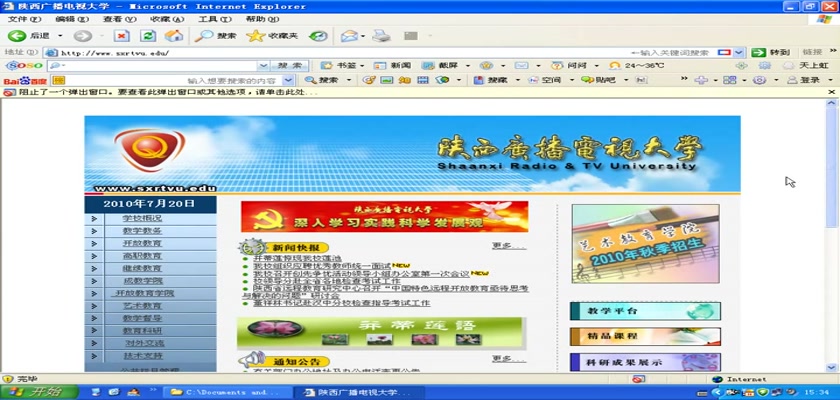840x400 pixels.
Task: Switch to the C:\Documents and... taskbar window
Action: [227, 392]
